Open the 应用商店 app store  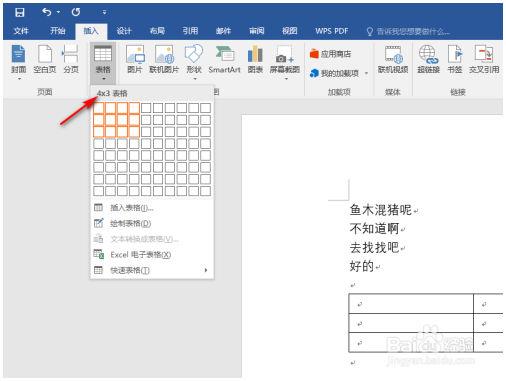pyautogui.click(x=331, y=54)
